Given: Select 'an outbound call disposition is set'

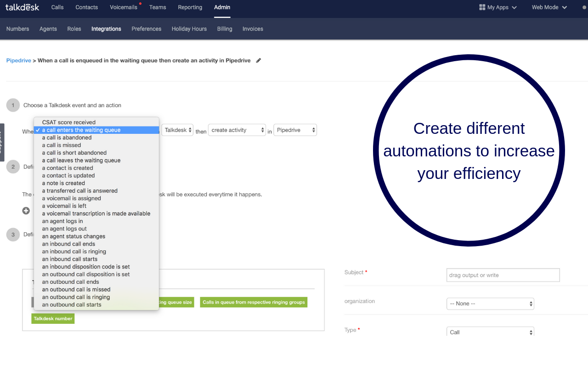Looking at the screenshot, I should tap(96, 274).
